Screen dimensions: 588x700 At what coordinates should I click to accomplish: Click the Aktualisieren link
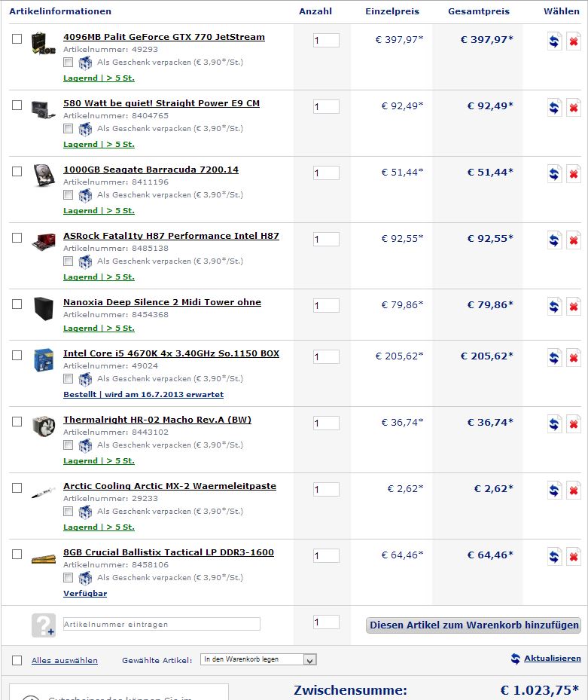point(553,658)
